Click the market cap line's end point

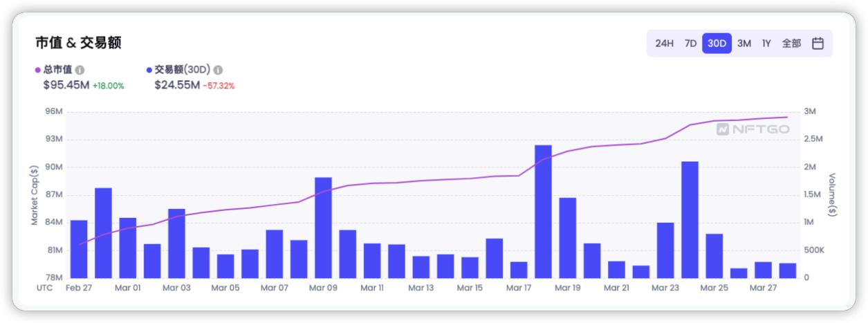point(787,118)
